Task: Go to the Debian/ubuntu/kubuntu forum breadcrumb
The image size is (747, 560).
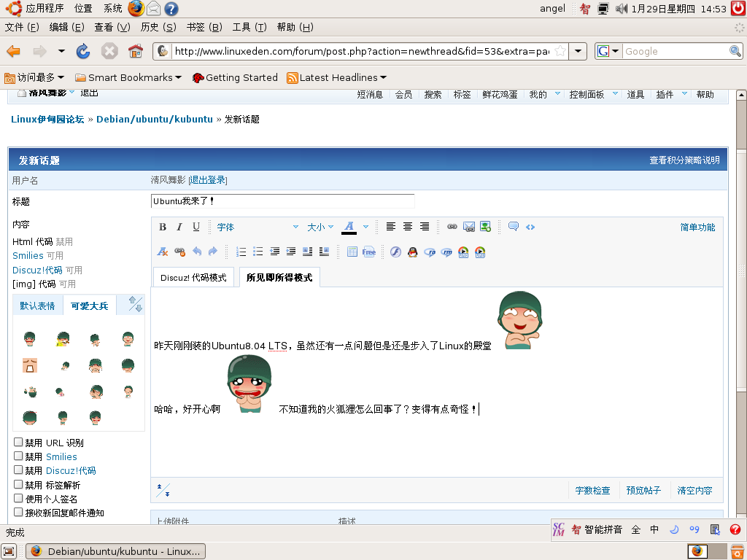Action: point(155,119)
